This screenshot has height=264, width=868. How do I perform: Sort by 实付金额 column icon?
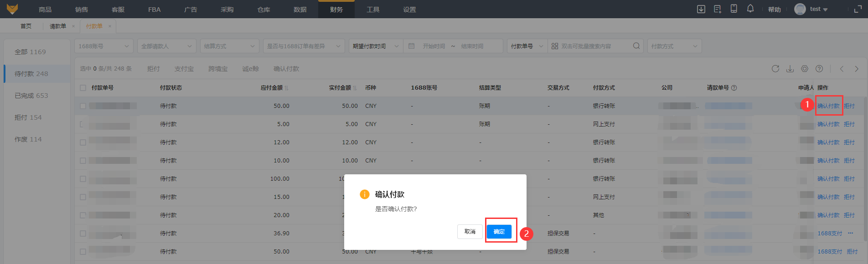pyautogui.click(x=355, y=88)
